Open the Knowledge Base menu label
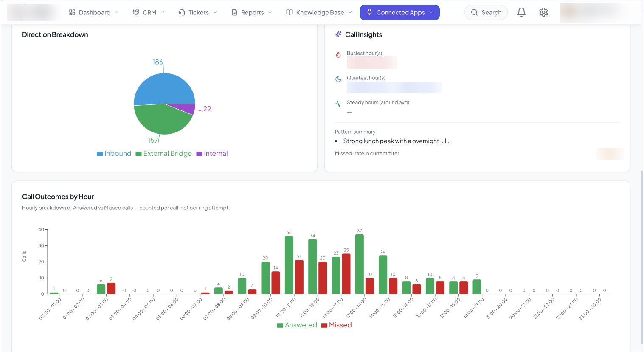 coord(320,12)
